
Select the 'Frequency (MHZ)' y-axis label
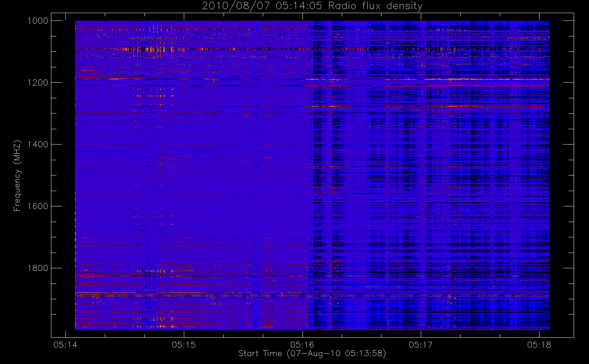click(x=17, y=175)
